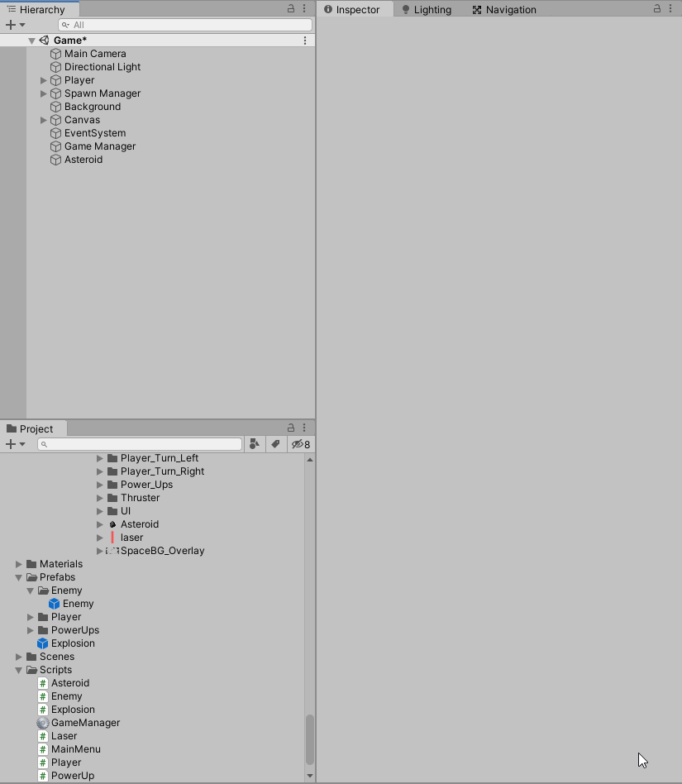This screenshot has height=784, width=682.
Task: Open the Game scene options menu
Action: [305, 41]
